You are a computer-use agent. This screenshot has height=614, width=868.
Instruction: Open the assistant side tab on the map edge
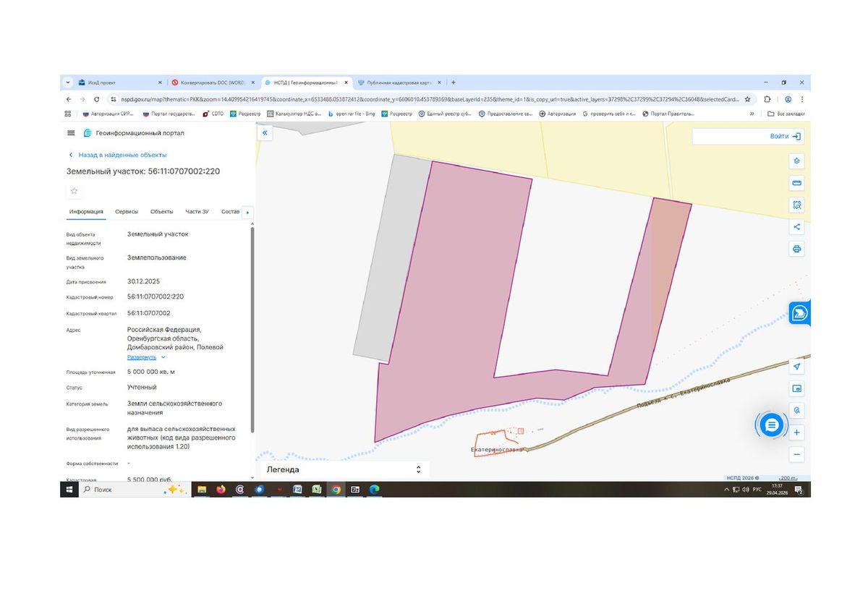[x=799, y=313]
